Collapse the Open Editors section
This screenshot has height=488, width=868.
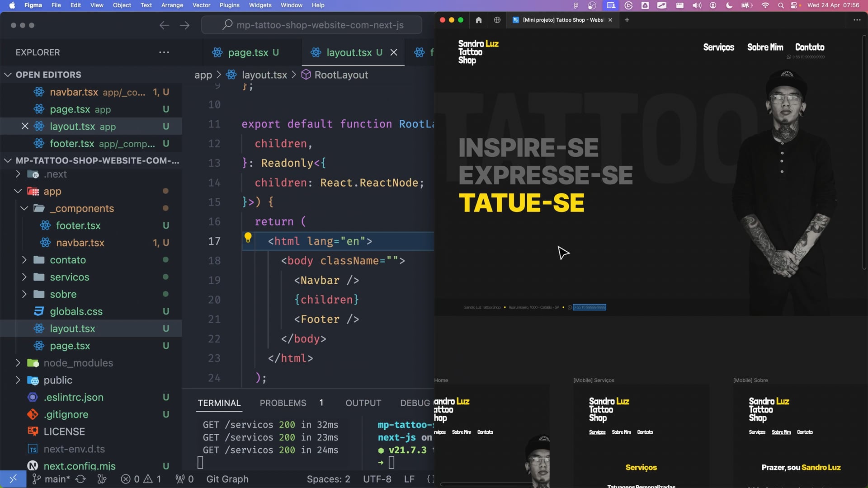(8, 75)
